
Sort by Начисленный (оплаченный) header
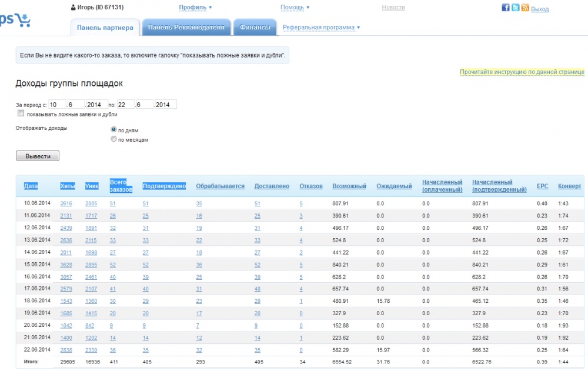pos(442,186)
